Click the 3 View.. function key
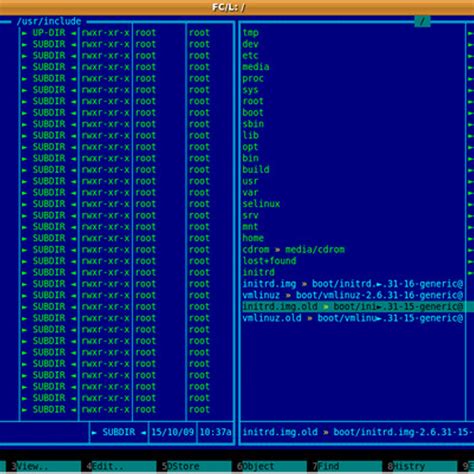This screenshot has width=474, height=474. click(45, 466)
